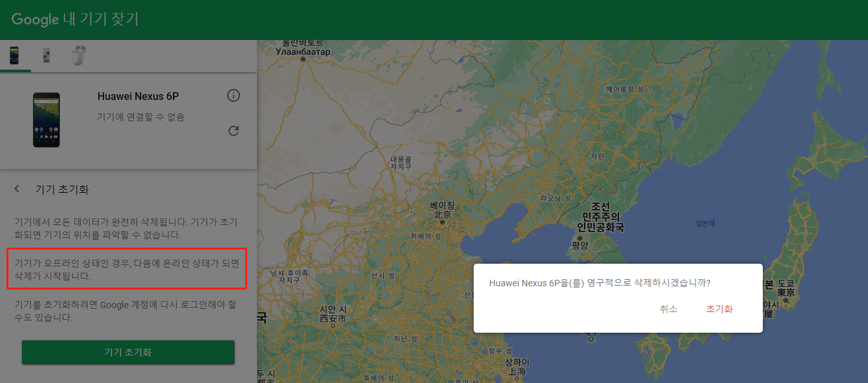Image resolution: width=868 pixels, height=383 pixels.
Task: Click the Google 내 기기 찾기 title
Action: pyautogui.click(x=75, y=19)
